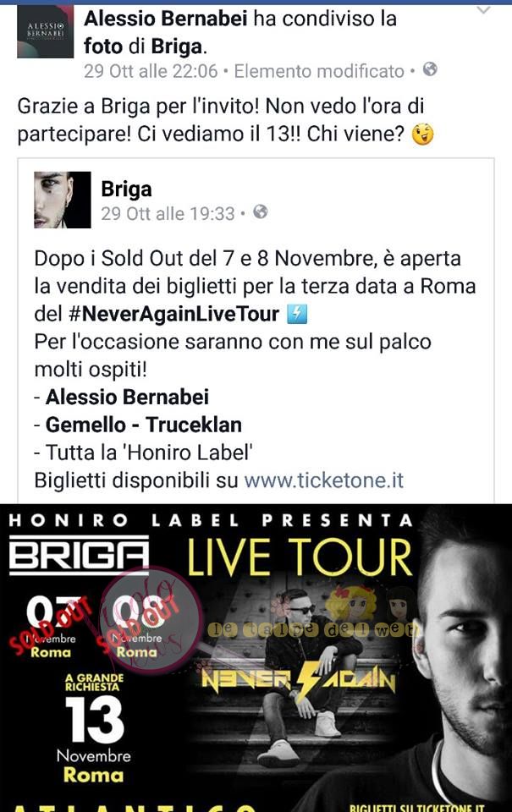Screen dimensions: 512x812
Task: Open the www.ticketone.it link
Action: click(x=324, y=480)
